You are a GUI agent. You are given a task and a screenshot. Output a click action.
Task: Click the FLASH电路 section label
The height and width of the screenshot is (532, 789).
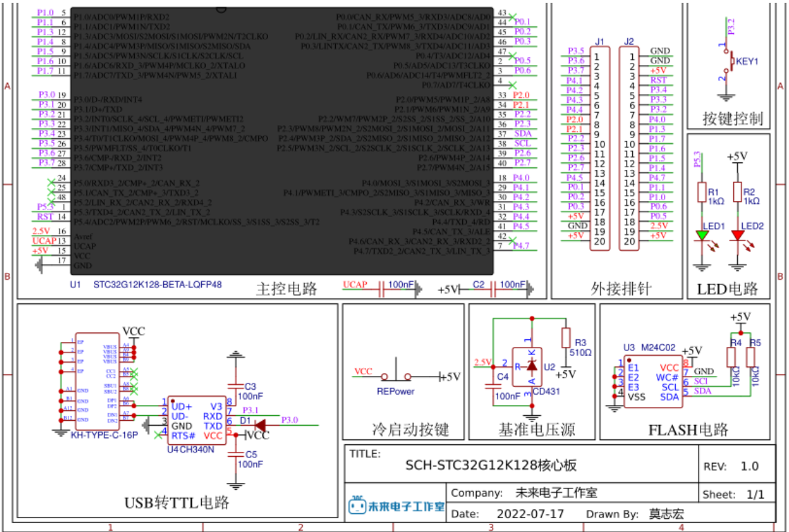[688, 430]
